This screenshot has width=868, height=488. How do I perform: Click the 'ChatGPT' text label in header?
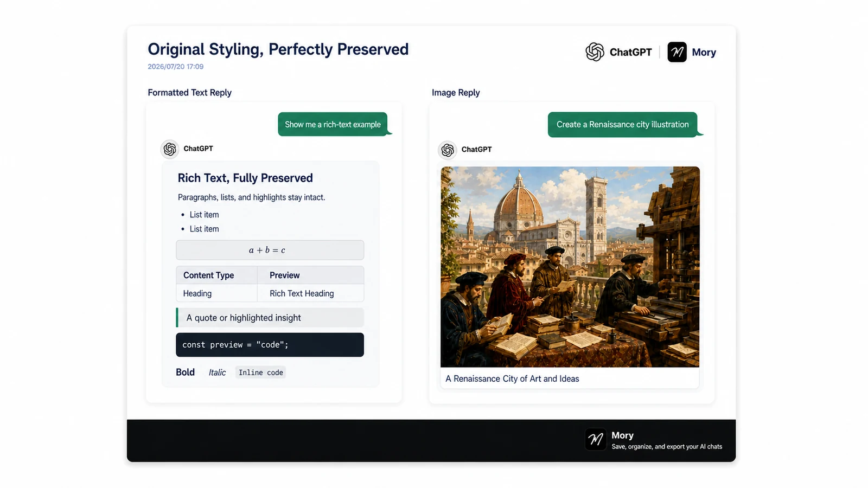tap(630, 52)
